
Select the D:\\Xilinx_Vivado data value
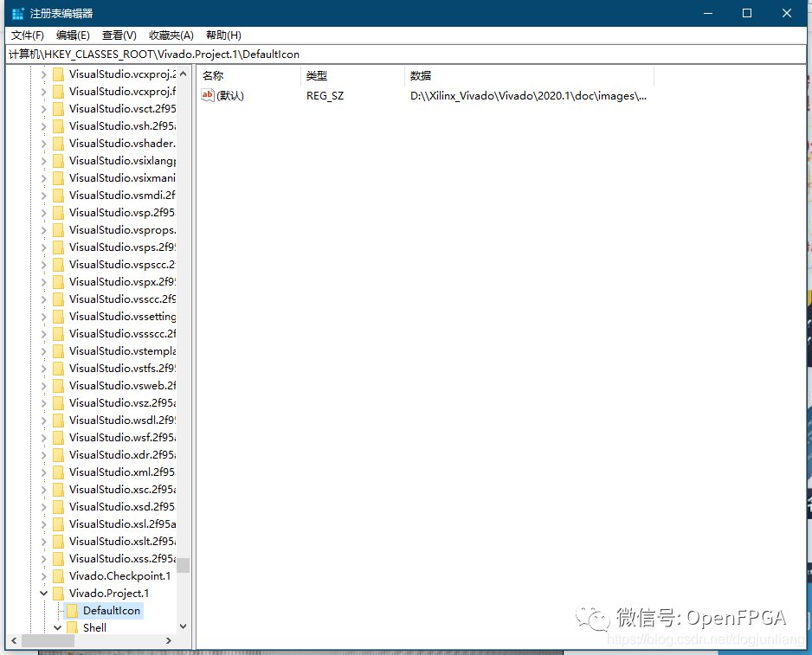(x=528, y=96)
